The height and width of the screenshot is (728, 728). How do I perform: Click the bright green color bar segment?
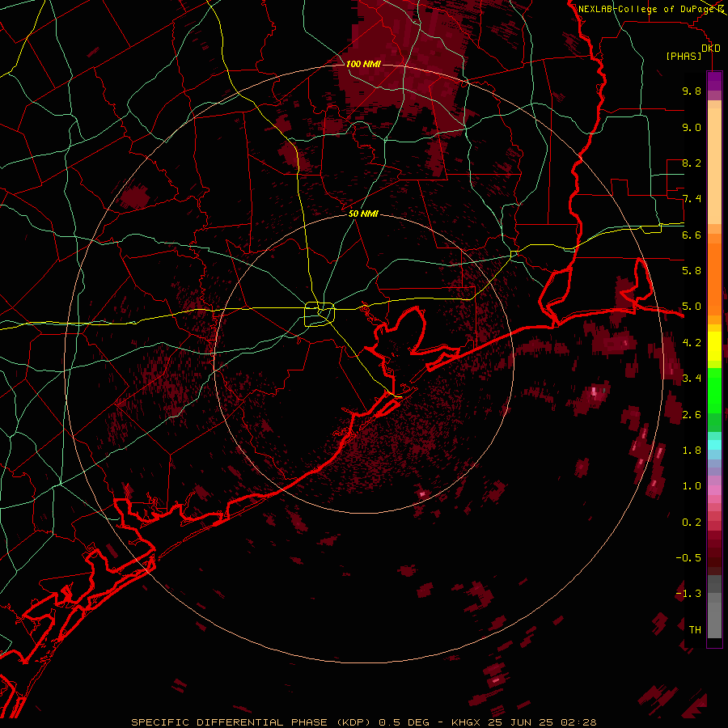(714, 390)
